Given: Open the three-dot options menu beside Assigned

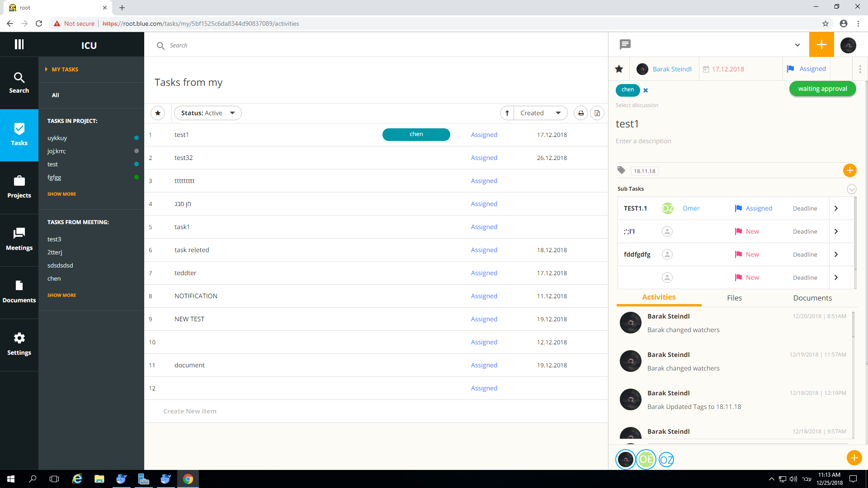Looking at the screenshot, I should click(860, 69).
